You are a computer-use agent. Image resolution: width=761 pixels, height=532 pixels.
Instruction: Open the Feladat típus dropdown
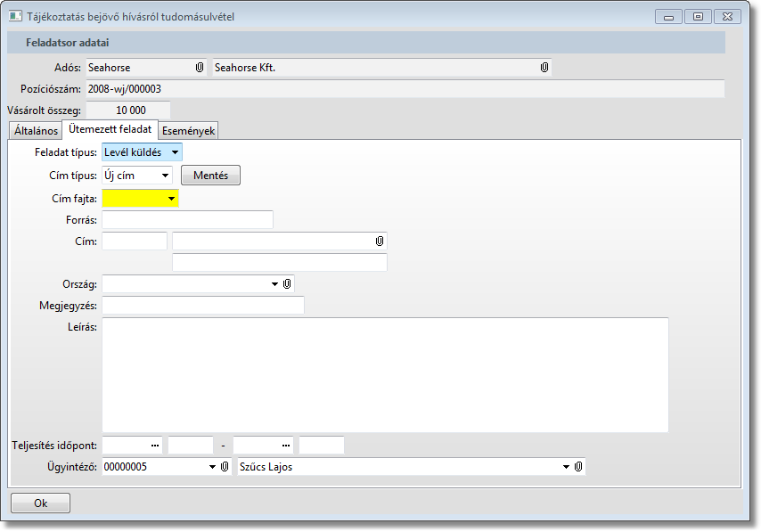tap(175, 152)
